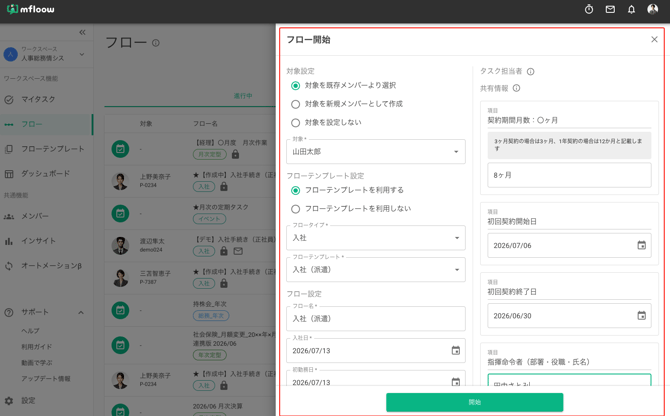Open the notifications bell

631,9
